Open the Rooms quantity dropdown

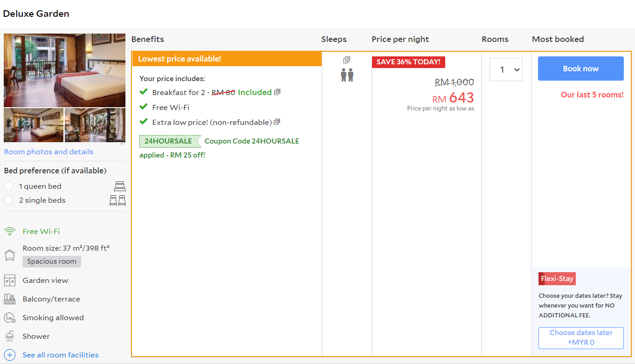[506, 69]
